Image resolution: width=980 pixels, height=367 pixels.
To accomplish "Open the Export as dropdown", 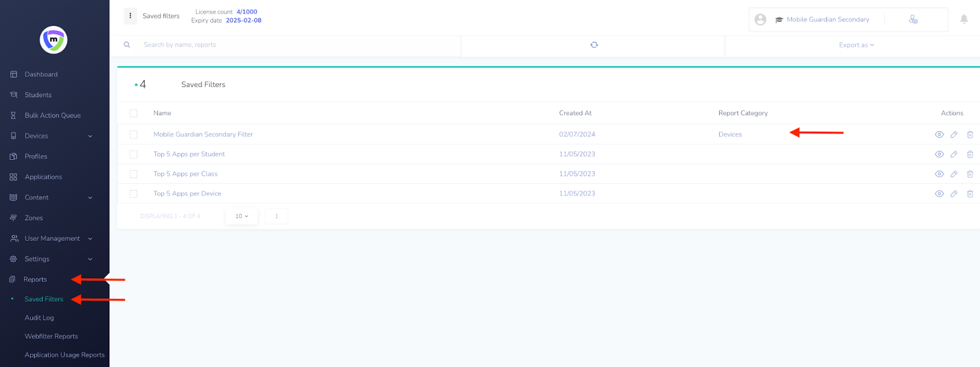I will pos(856,45).
